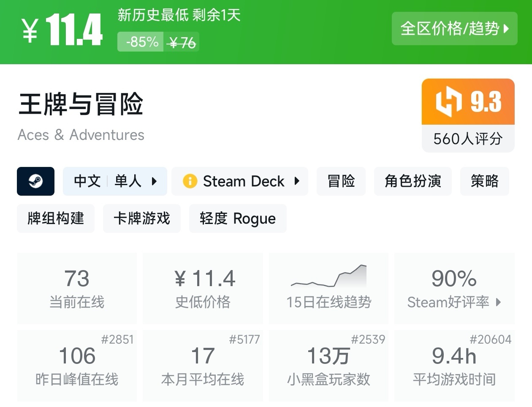Select the 策略 tag

point(484,181)
